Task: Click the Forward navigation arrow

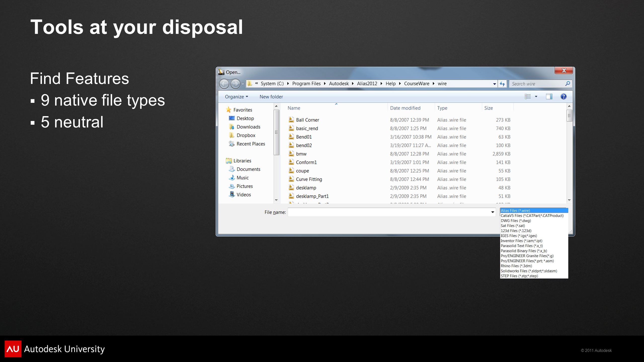Action: coord(235,84)
